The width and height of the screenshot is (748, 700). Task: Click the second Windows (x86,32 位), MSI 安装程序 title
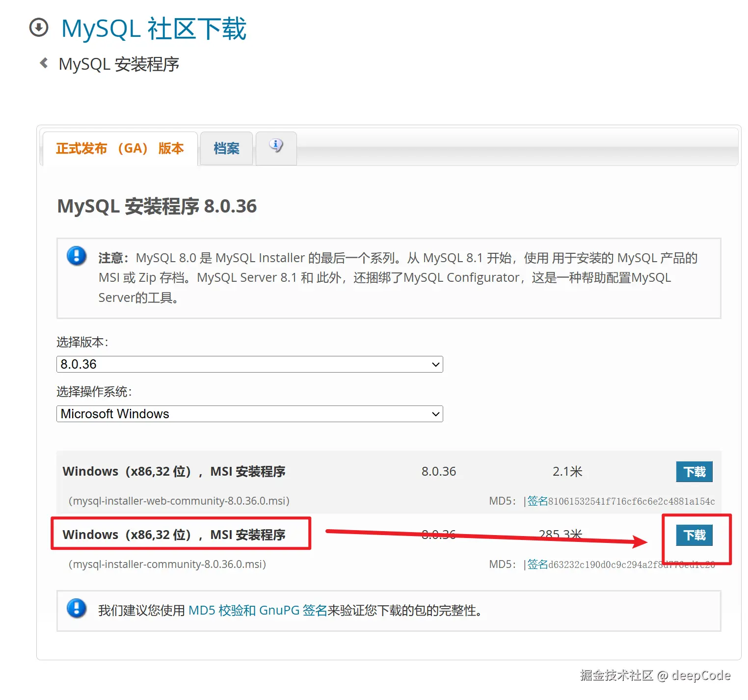pos(174,535)
